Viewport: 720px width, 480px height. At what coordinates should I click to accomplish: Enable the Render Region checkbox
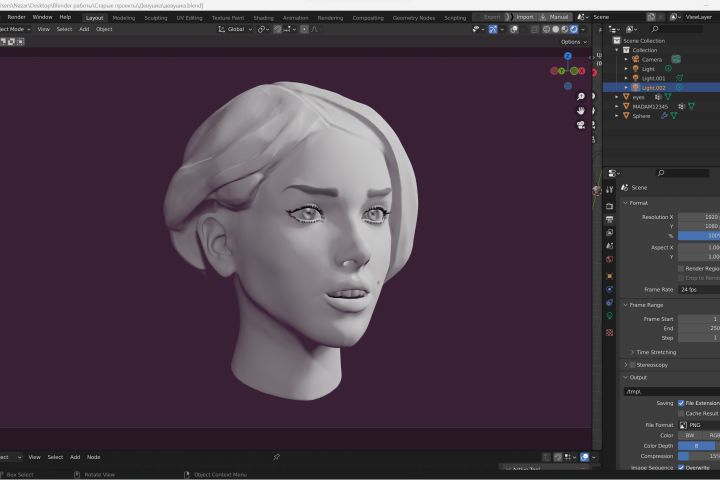(681, 268)
